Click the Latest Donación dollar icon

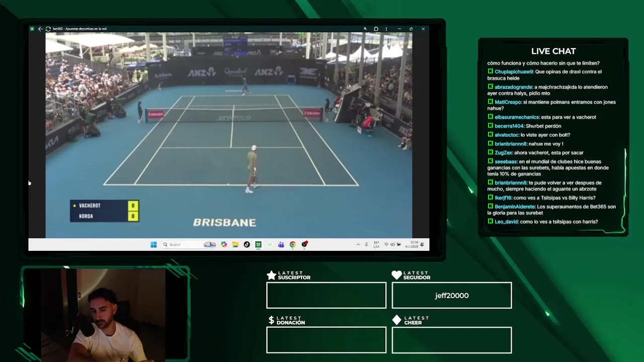point(271,320)
